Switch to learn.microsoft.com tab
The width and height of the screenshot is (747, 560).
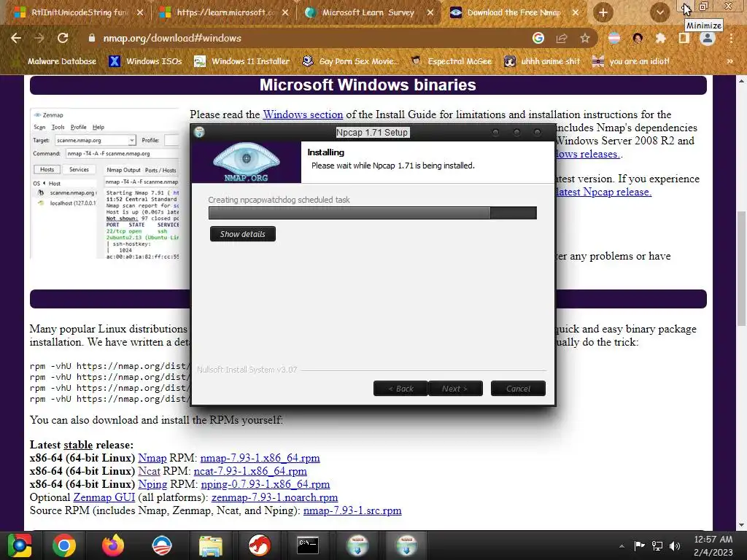[x=224, y=12]
